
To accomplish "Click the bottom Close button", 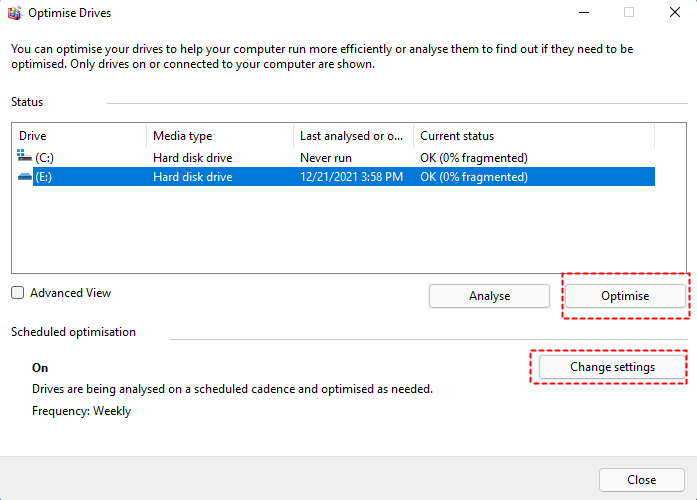I will click(x=641, y=480).
